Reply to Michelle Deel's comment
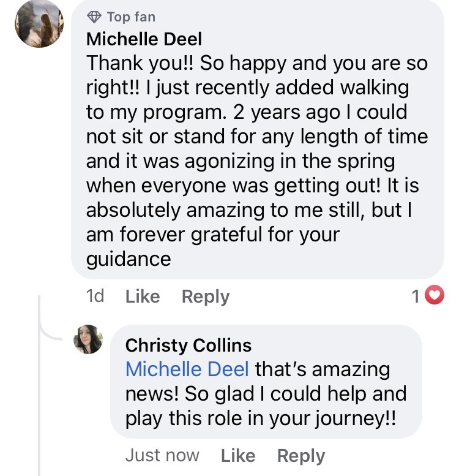This screenshot has height=476, width=459. [205, 297]
